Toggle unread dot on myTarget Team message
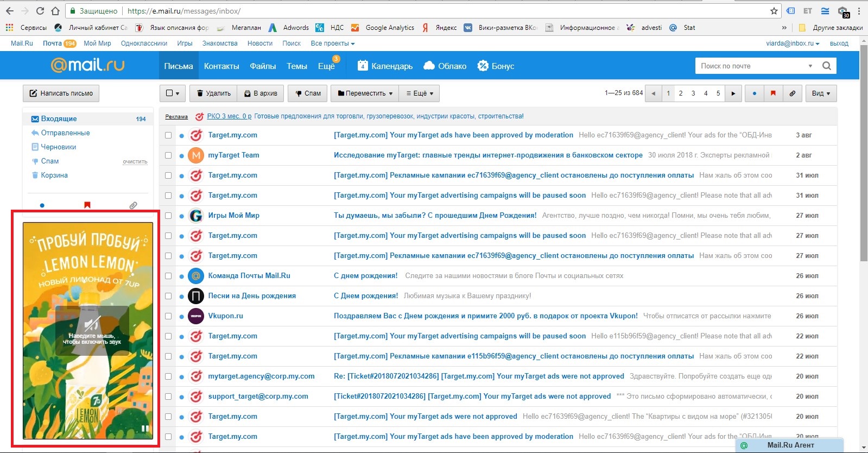 181,156
